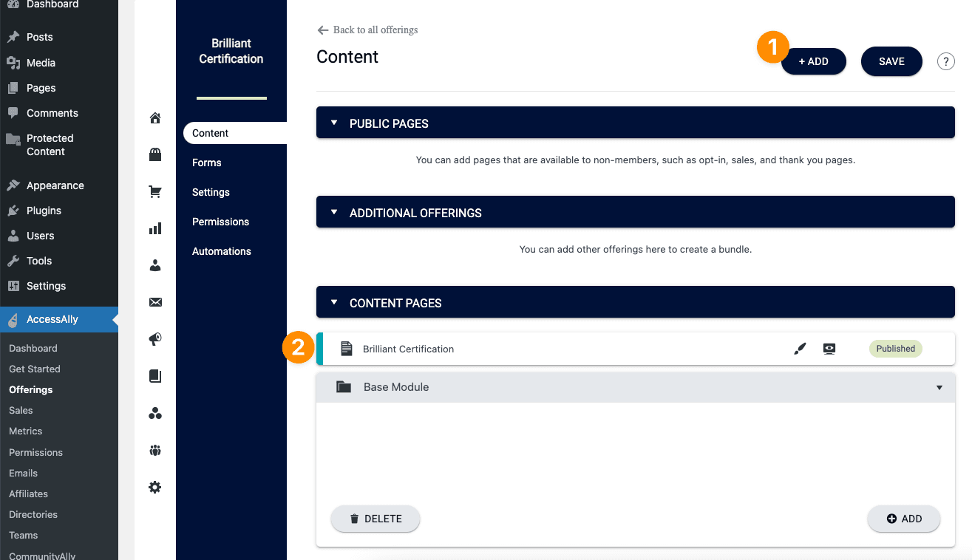Click the megaphone Affiliates icon
Image resolution: width=972 pixels, height=560 pixels.
coord(154,338)
